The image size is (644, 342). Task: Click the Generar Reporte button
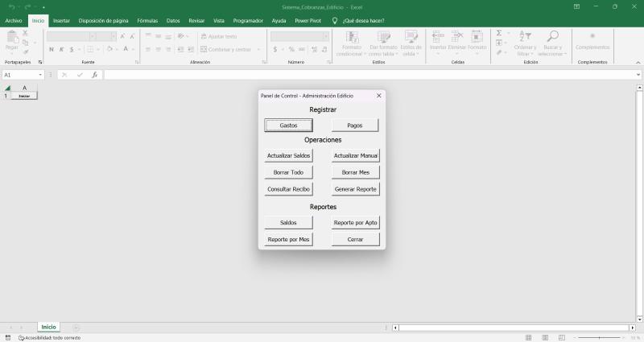pos(355,189)
